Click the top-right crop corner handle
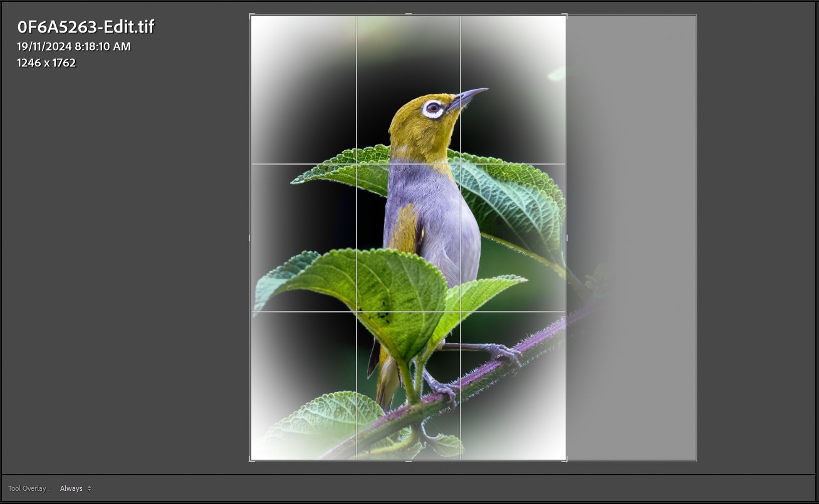 (x=566, y=16)
